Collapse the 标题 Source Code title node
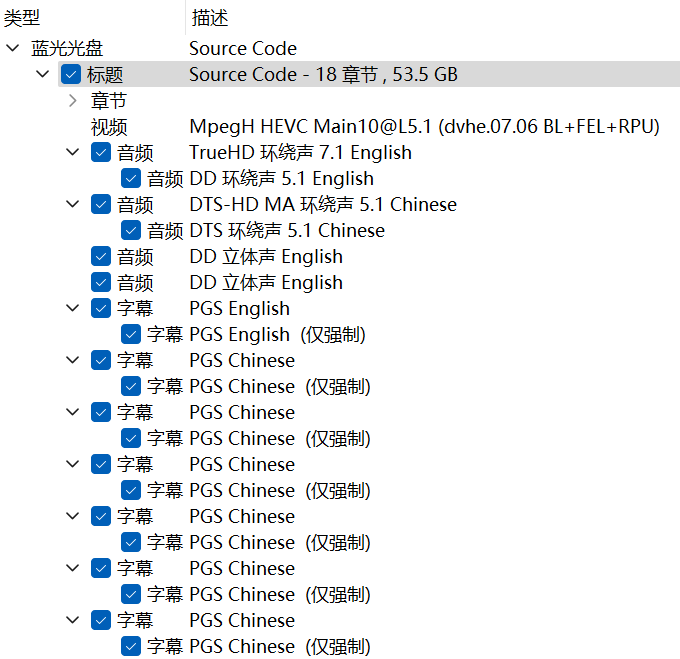 coord(42,74)
